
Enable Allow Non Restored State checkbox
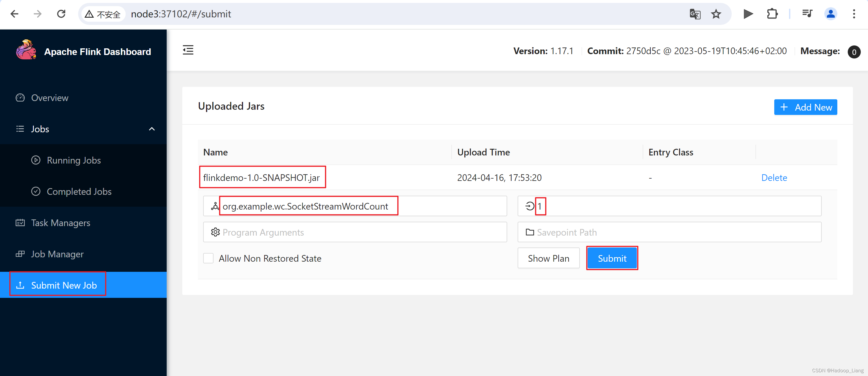pos(208,258)
